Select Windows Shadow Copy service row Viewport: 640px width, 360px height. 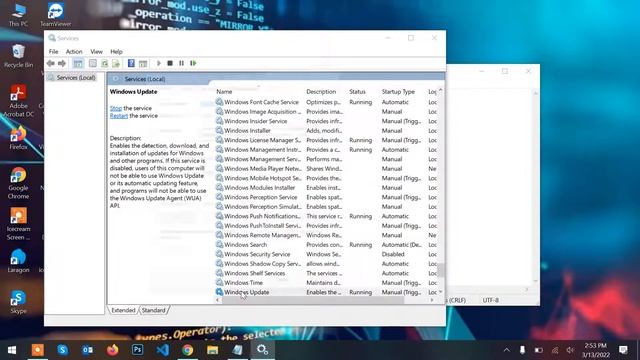[327, 264]
